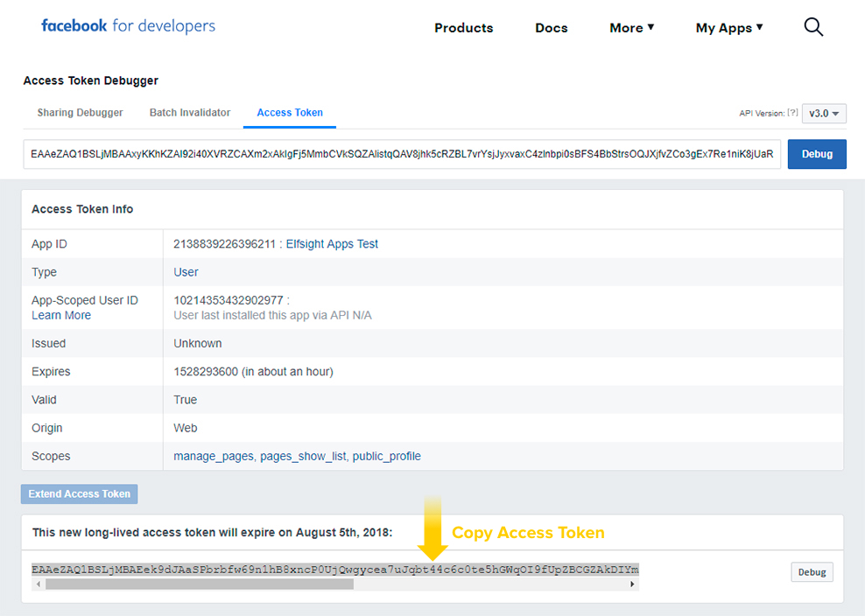Debug the new long-lived access token
This screenshot has width=865, height=616.
(811, 571)
